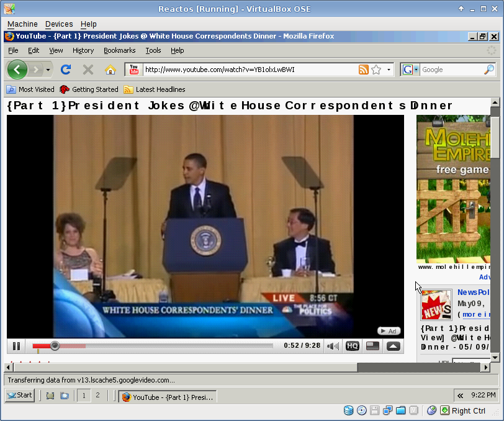This screenshot has height=421, width=504.
Task: Open the Firefox Tools menu
Action: [153, 50]
